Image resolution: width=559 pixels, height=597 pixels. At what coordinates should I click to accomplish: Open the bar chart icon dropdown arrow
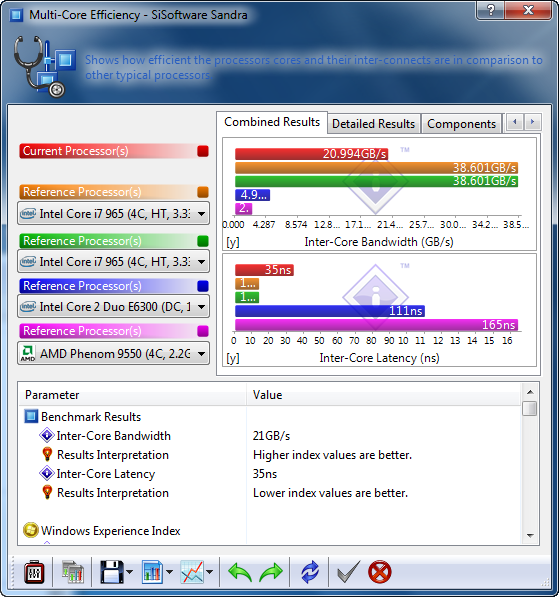coord(170,572)
